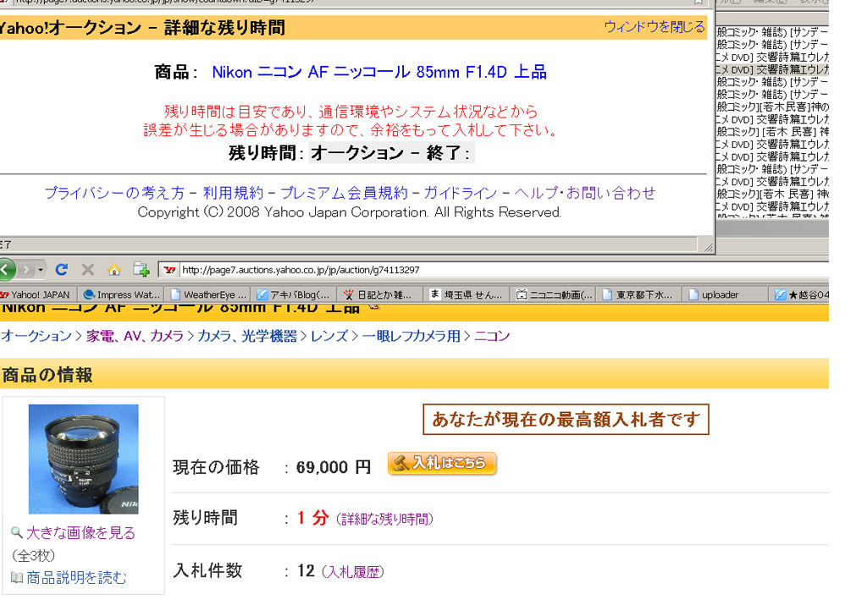
Task: Open the アキバBlog bookmark
Action: (294, 295)
